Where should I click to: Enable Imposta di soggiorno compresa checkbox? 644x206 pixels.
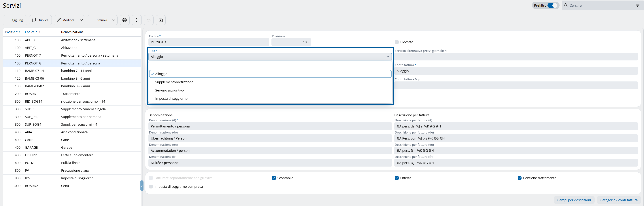151,186
